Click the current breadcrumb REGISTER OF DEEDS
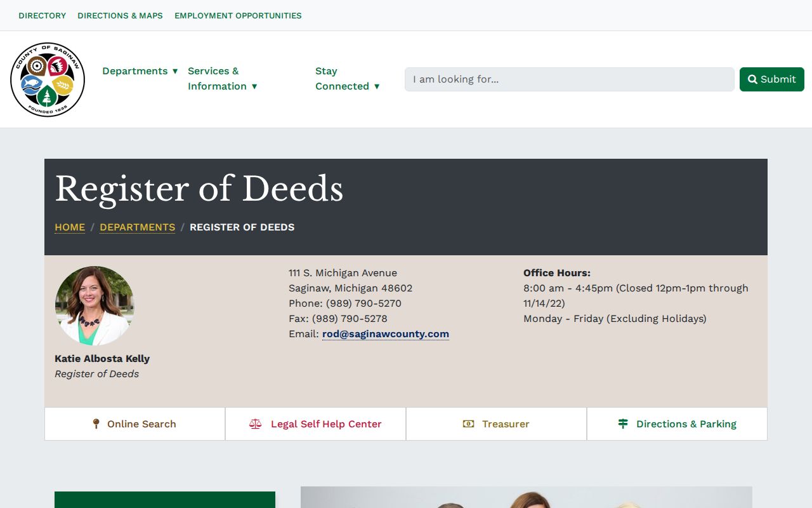Image resolution: width=812 pixels, height=508 pixels. pyautogui.click(x=242, y=227)
